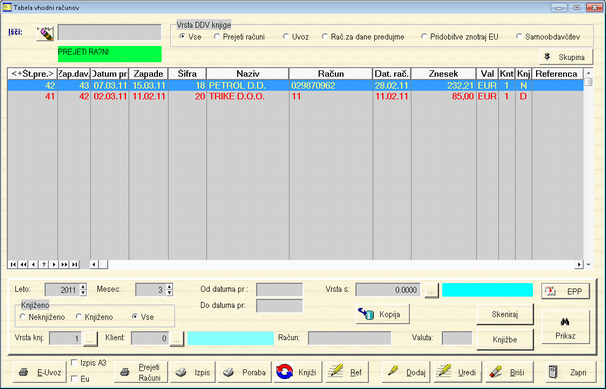Open lookup button beside Vrsta knj field
This screenshot has height=389, width=606.
(90, 339)
